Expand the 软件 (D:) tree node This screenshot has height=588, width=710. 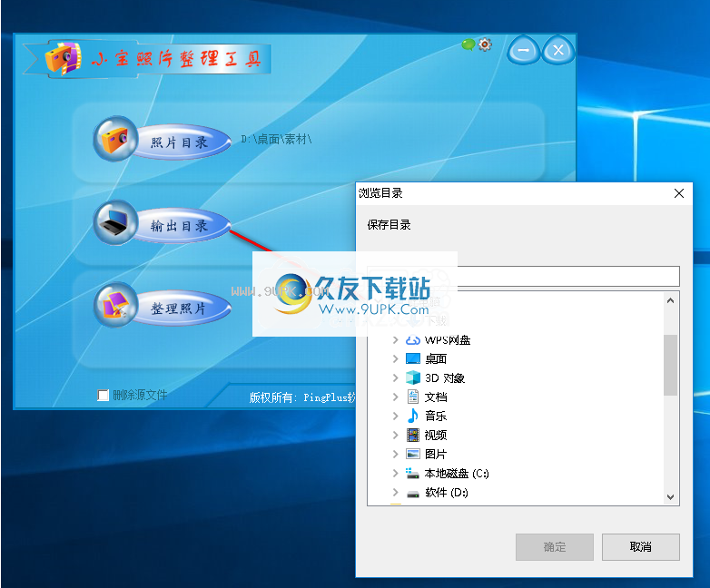click(395, 493)
